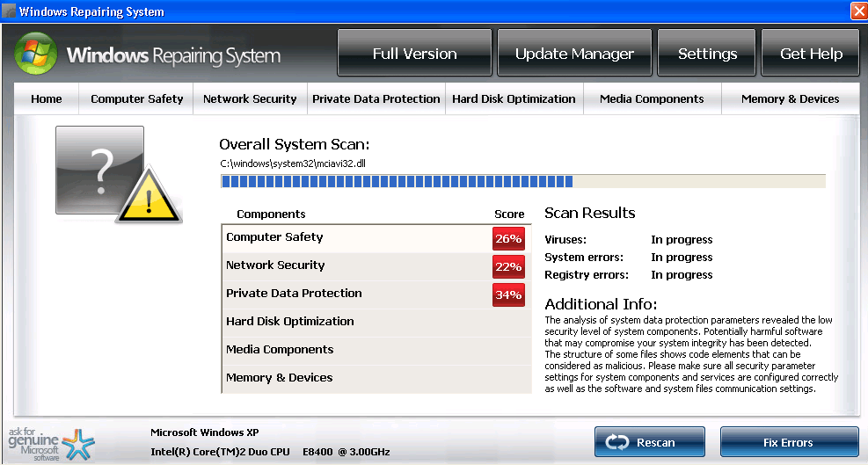Click the 22% Network Security score badge
The width and height of the screenshot is (868, 465).
[x=508, y=266]
